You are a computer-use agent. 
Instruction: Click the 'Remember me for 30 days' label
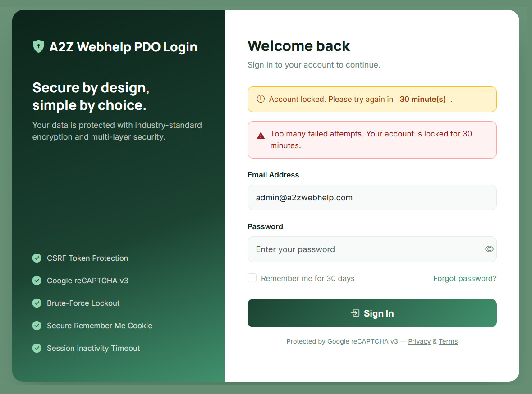pos(308,278)
